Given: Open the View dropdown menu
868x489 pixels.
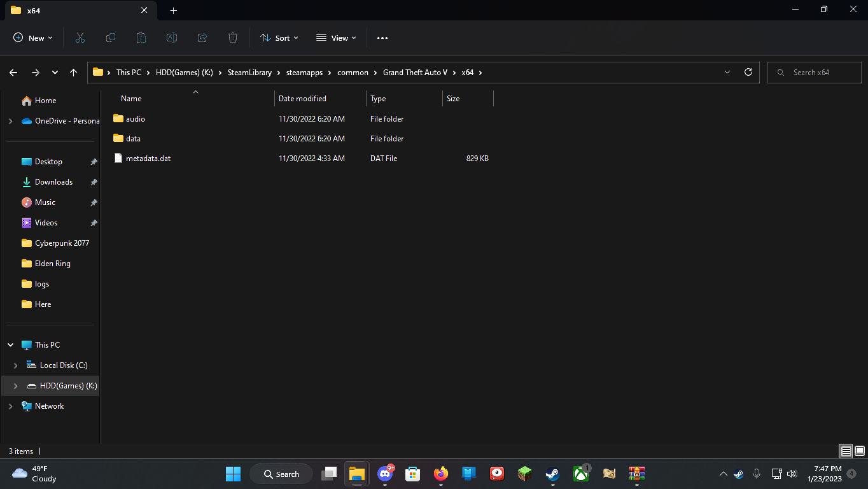Looking at the screenshot, I should pyautogui.click(x=337, y=38).
